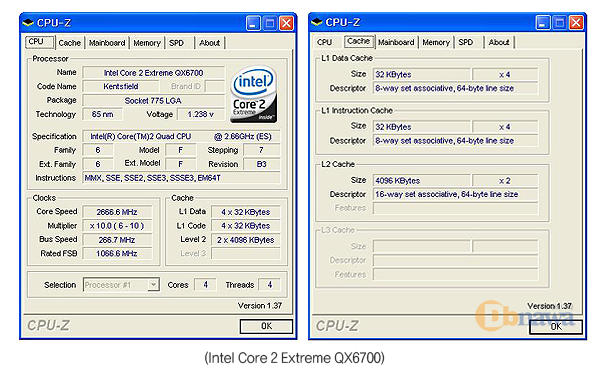Click L2 descriptor 16-way set associative
Viewport: 600px width, 373px height.
[456, 194]
